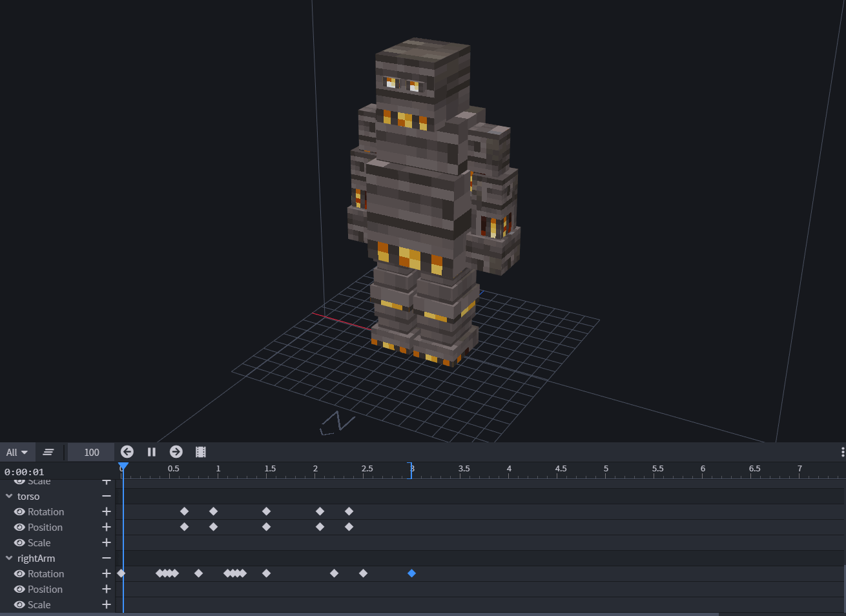Select rightArm Rotation keyframe near 2.2 seconds
Screen dimensions: 846x616
335,573
